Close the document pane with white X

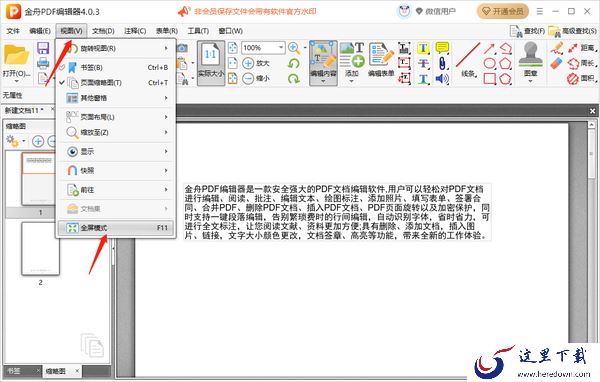click(592, 111)
